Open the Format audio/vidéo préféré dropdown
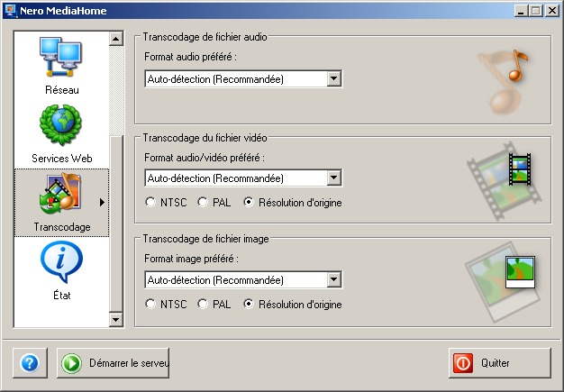 pos(243,178)
